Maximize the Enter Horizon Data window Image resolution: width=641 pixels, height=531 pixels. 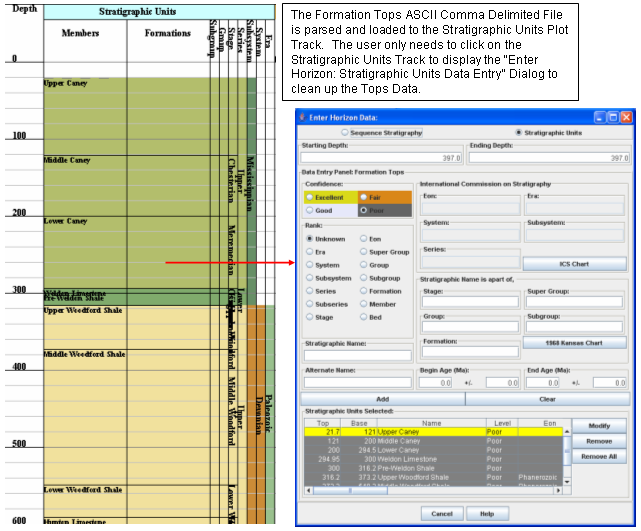(613, 117)
